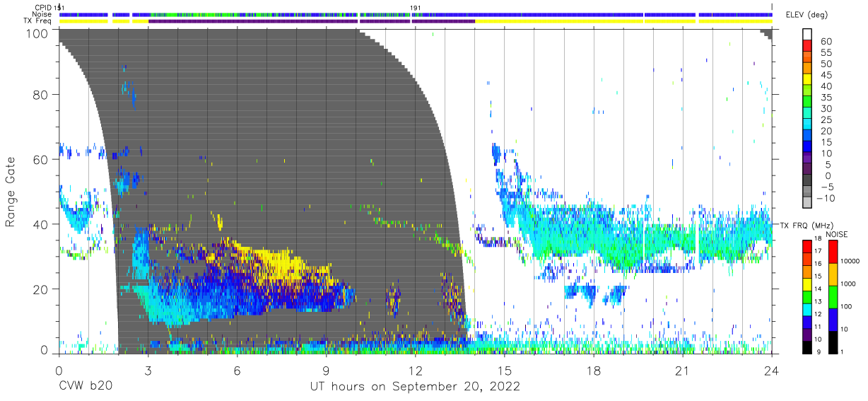Select the "UT hours on September 20, 2022" caption
The width and height of the screenshot is (868, 401).
coord(415,387)
